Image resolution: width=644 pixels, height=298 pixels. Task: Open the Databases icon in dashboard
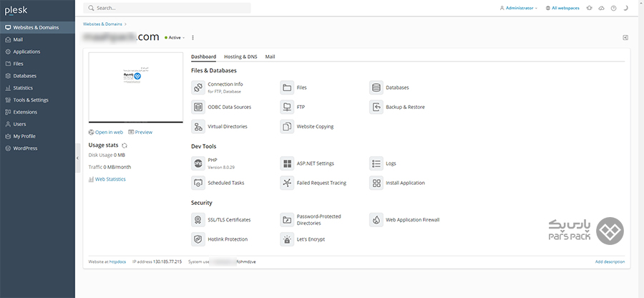pos(376,87)
